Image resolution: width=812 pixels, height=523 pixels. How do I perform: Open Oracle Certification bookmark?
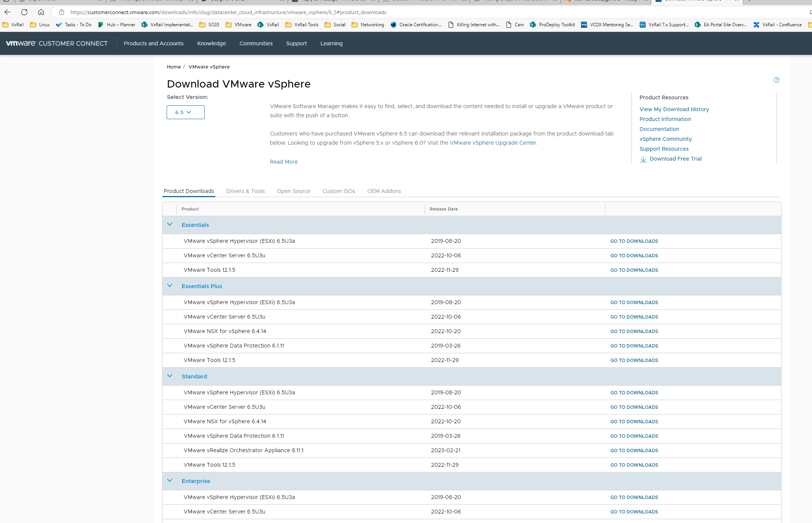pos(416,25)
